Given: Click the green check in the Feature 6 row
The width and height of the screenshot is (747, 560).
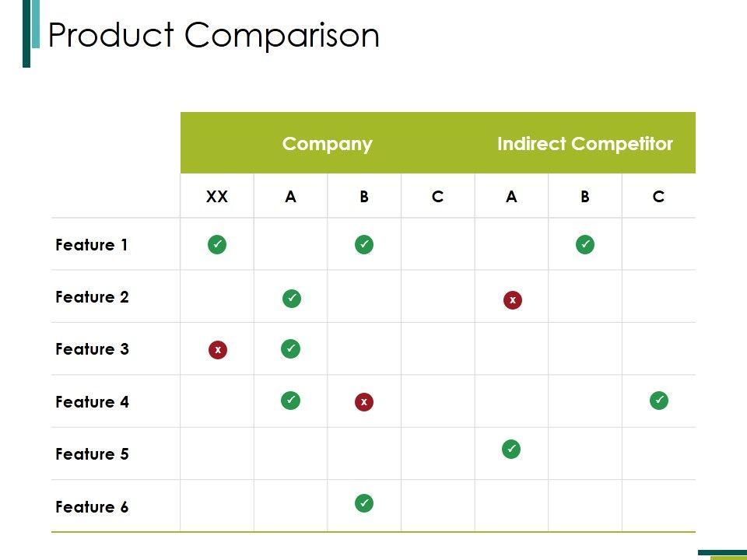Looking at the screenshot, I should click(x=363, y=503).
